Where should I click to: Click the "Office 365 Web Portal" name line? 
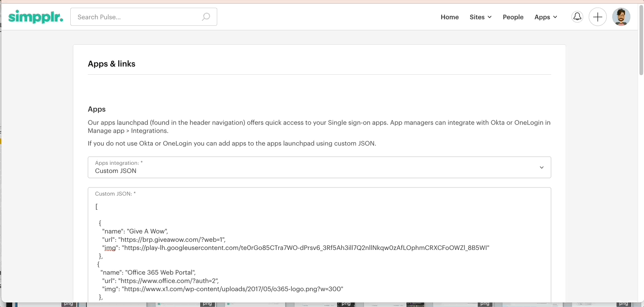[148, 272]
